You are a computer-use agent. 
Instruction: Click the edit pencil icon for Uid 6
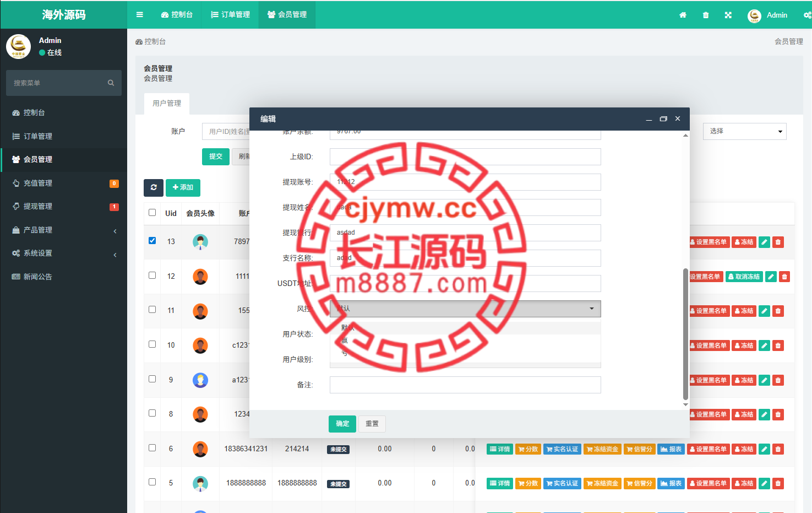pos(764,449)
